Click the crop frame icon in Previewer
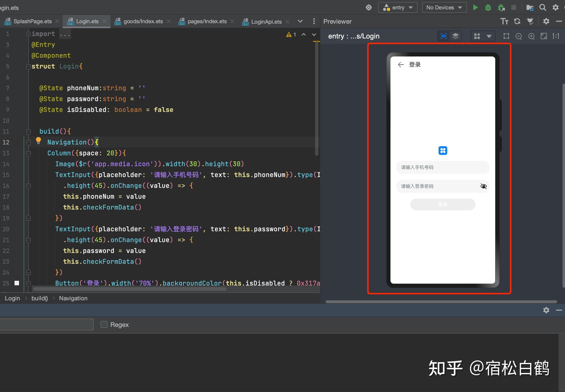Viewport: 565px width, 392px height. coord(506,36)
